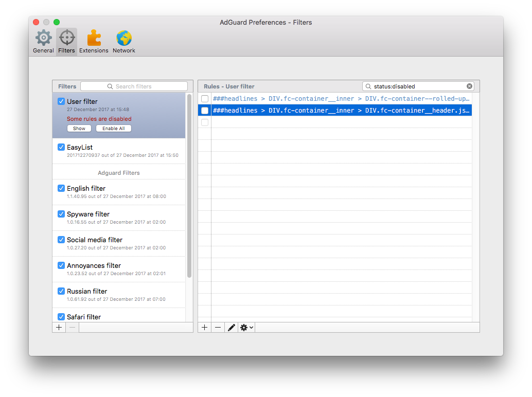
Task: Click into the status:disabled search field
Action: click(418, 86)
